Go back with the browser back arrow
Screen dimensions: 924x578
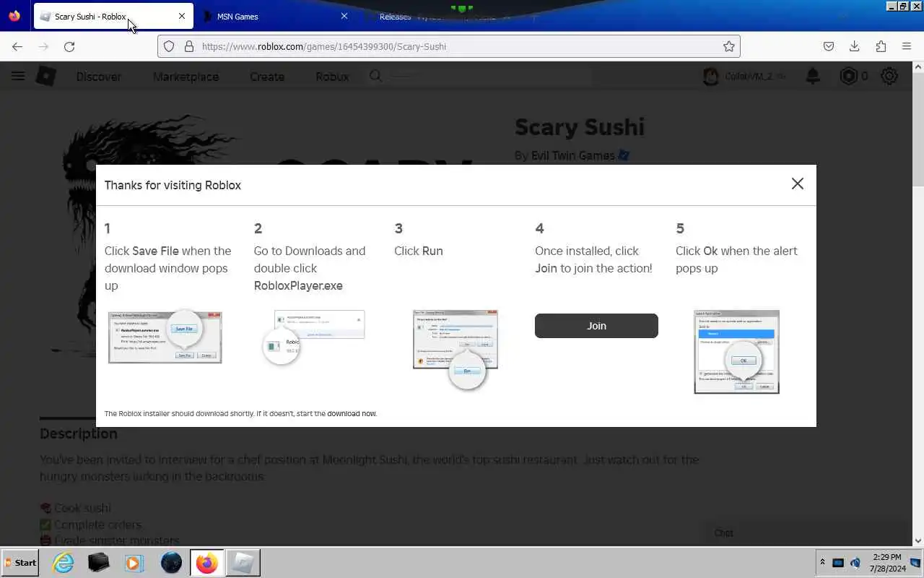(17, 46)
